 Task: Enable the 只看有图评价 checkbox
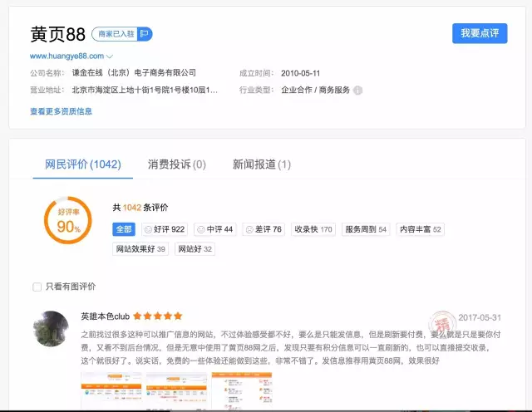[37, 287]
